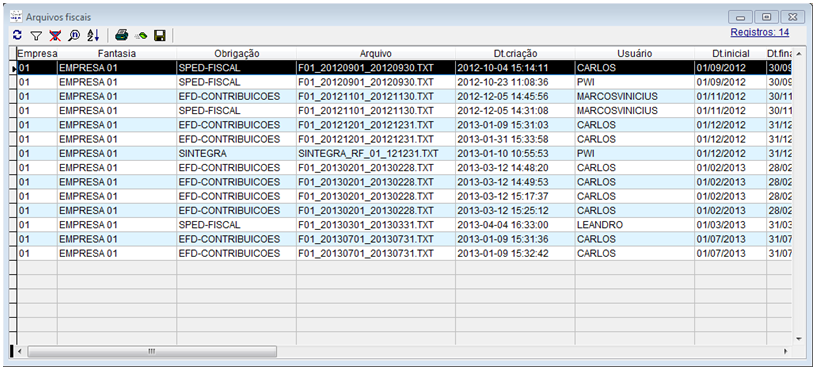Sort by Usuário column header

635,54
